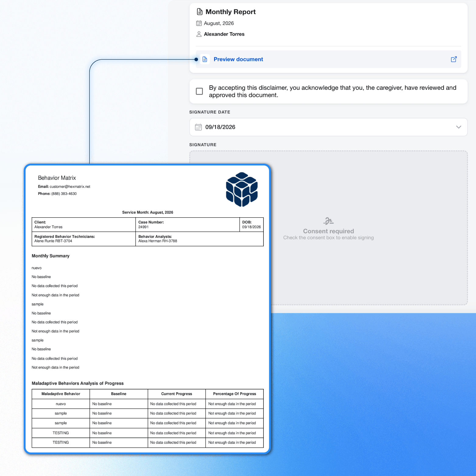The width and height of the screenshot is (476, 476).
Task: Click the Monthly Report document icon
Action: (200, 12)
